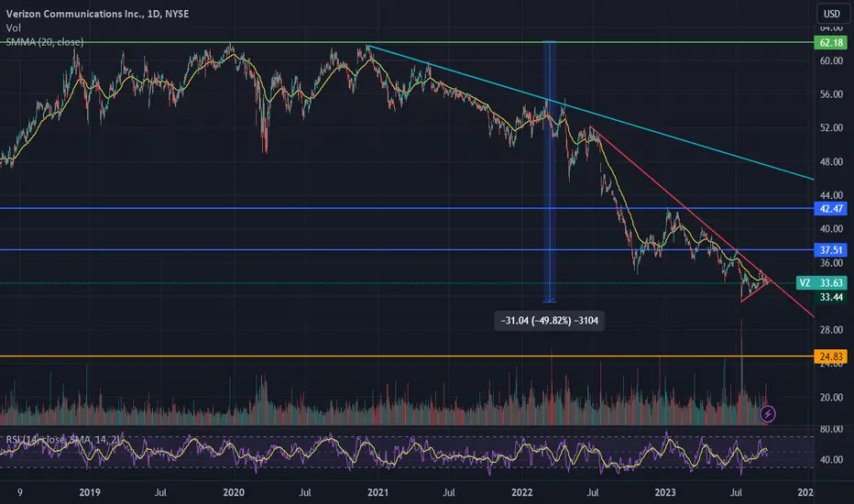The height and width of the screenshot is (504, 854).
Task: Click the 60.00 price axis value
Action: (x=832, y=61)
